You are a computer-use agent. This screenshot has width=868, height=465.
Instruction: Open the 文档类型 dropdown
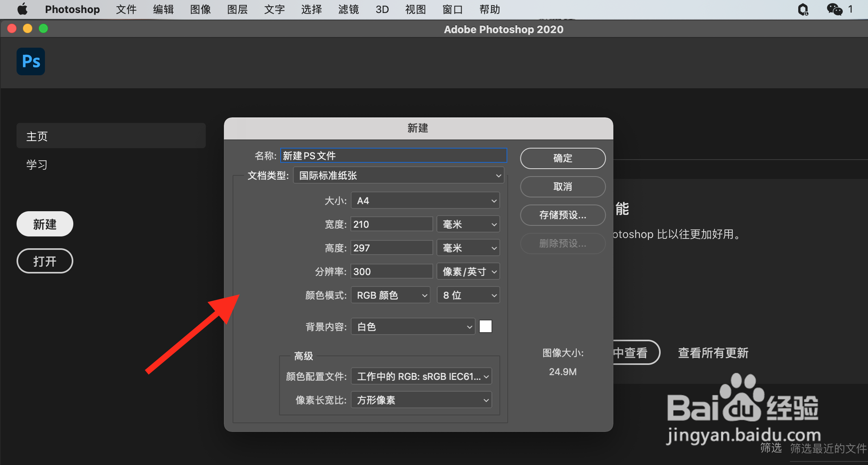click(x=398, y=175)
